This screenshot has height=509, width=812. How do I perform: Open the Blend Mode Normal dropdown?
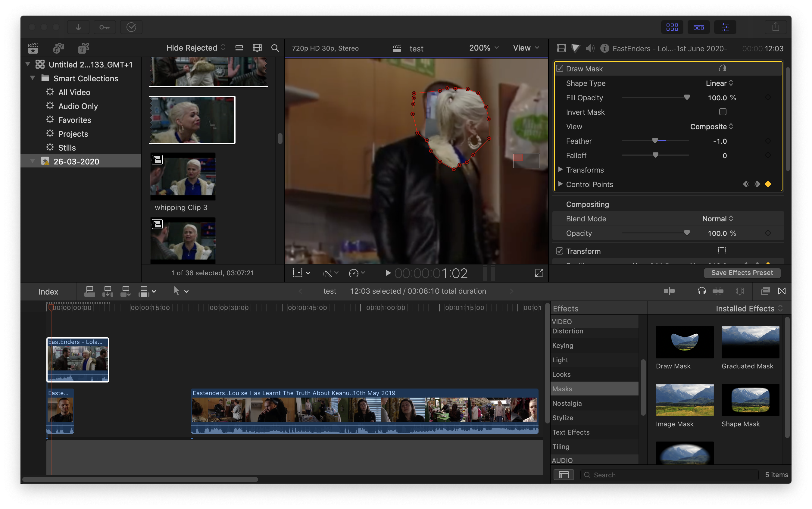(x=717, y=219)
